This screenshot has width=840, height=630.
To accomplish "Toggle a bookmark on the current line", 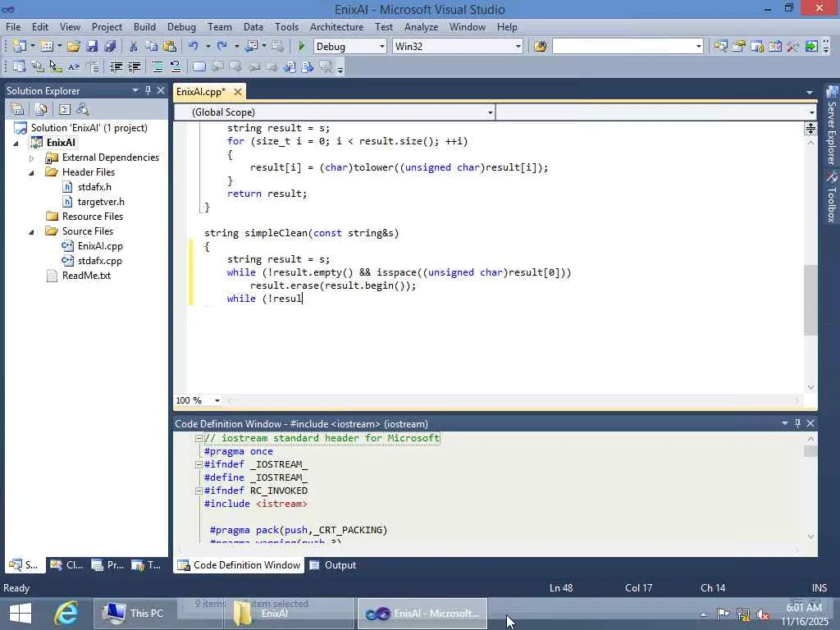I will (x=199, y=67).
